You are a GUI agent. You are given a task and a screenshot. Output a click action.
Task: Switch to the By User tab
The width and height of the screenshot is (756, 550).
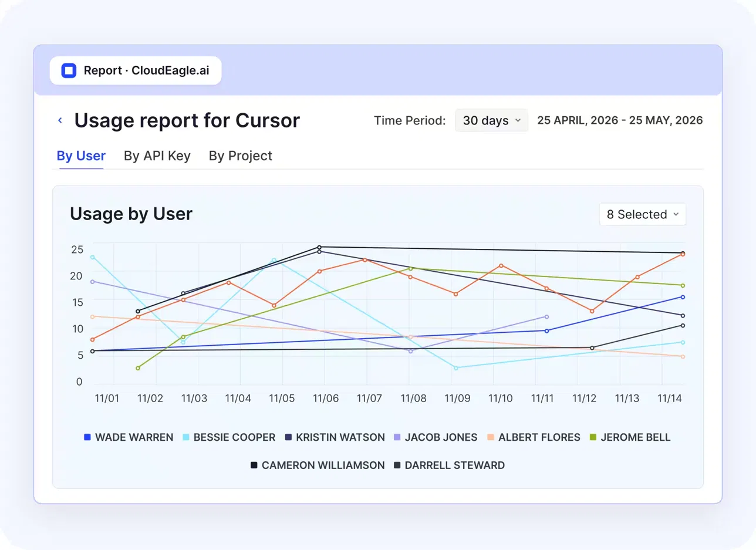(81, 156)
